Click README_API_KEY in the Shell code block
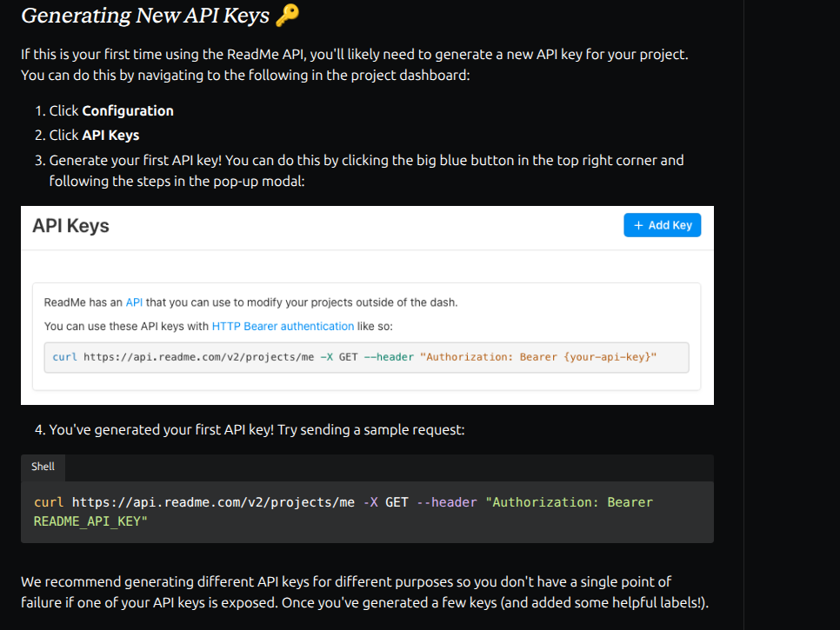This screenshot has width=840, height=630. (87, 521)
